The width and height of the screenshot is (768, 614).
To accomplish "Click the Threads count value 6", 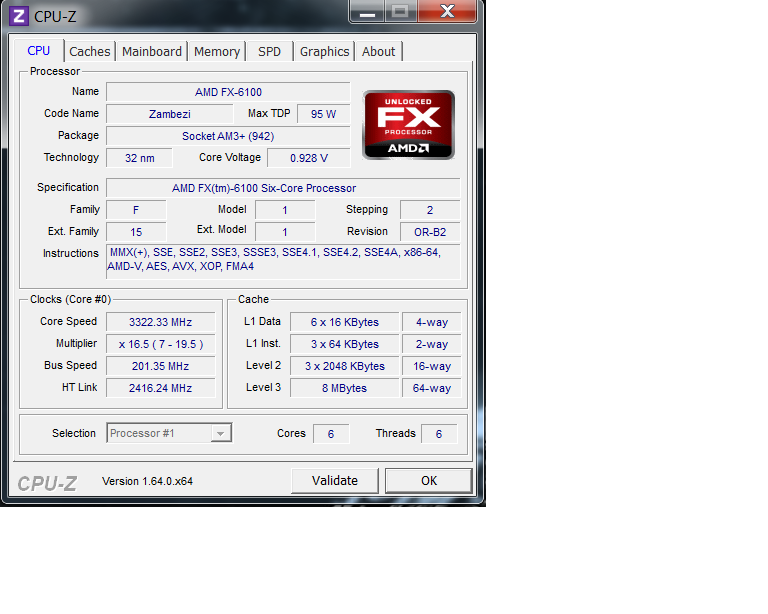I will [x=439, y=434].
